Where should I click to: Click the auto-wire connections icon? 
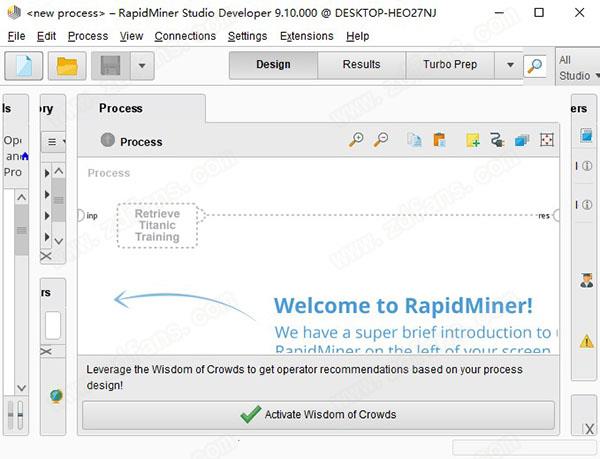click(497, 140)
